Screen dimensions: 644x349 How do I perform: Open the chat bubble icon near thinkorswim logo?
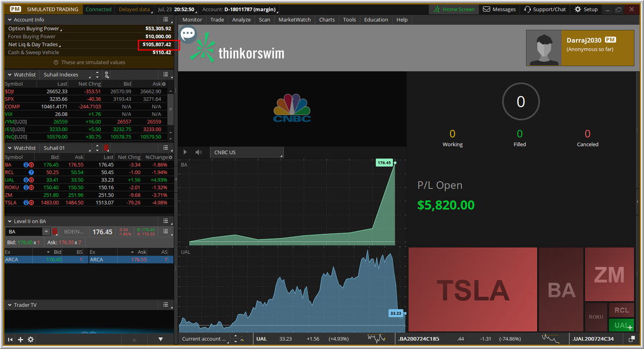pyautogui.click(x=188, y=35)
